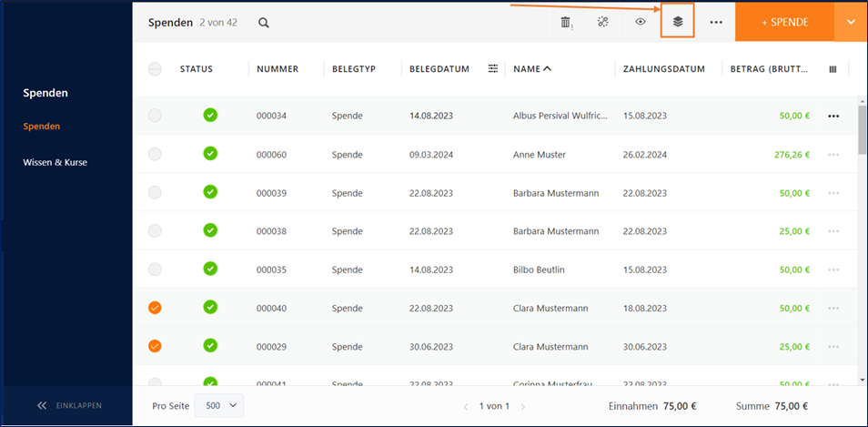Image resolution: width=868 pixels, height=427 pixels.
Task: Click the delete trash can icon
Action: [565, 22]
